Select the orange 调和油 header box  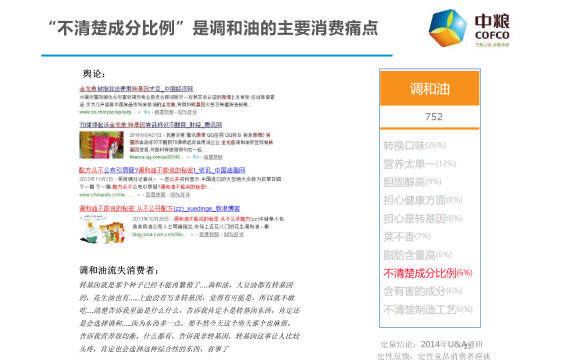tap(430, 88)
